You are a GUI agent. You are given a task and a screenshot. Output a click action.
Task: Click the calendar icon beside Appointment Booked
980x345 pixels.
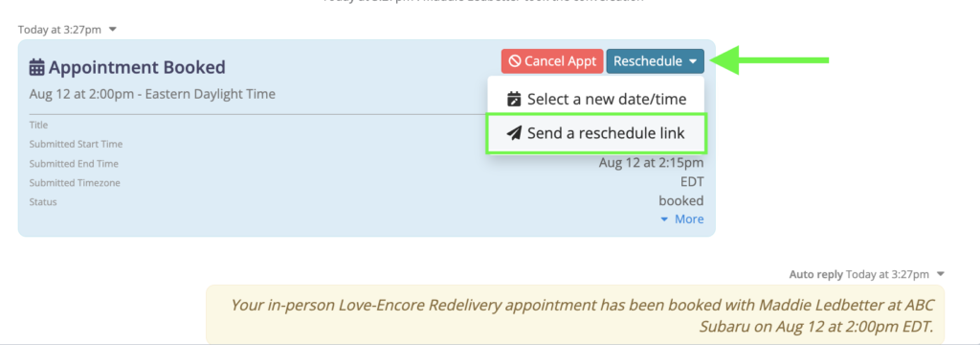click(37, 67)
